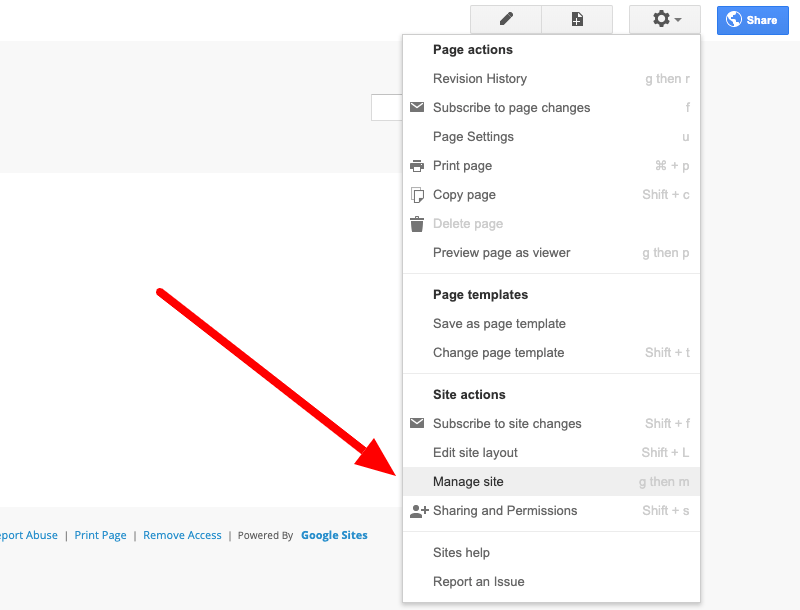Open Revision History from the menu

click(480, 78)
